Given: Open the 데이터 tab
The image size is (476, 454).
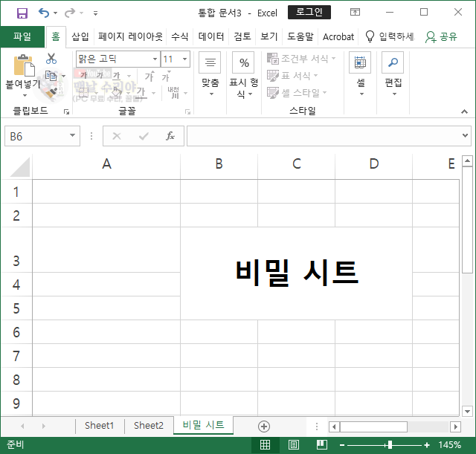Looking at the screenshot, I should click(211, 36).
